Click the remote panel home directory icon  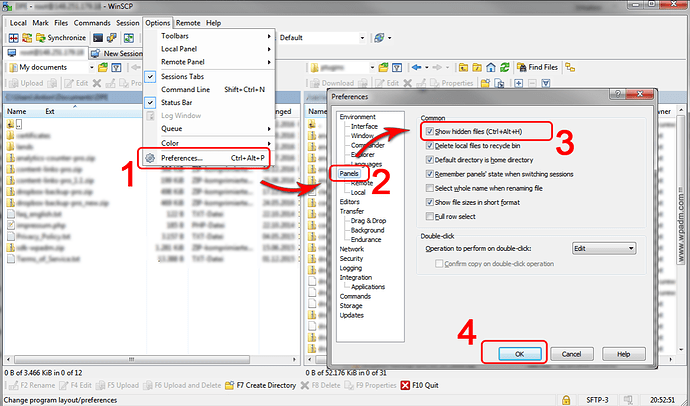pyautogui.click(x=492, y=67)
